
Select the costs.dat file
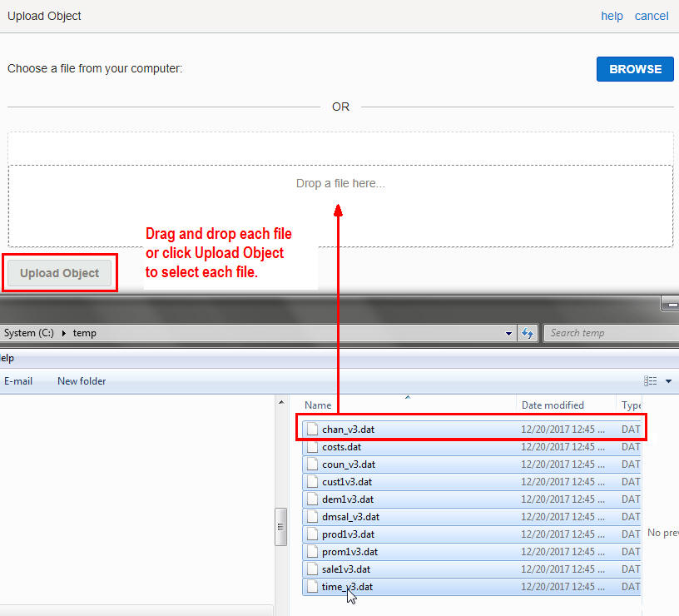point(472,447)
